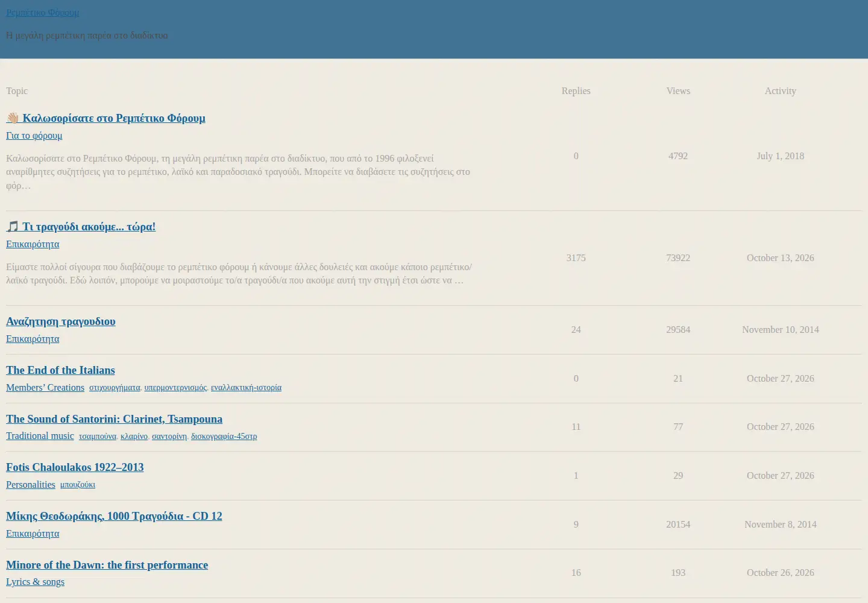This screenshot has width=868, height=603.
Task: Select the υπερμοντερνισμός tag
Action: (x=175, y=388)
